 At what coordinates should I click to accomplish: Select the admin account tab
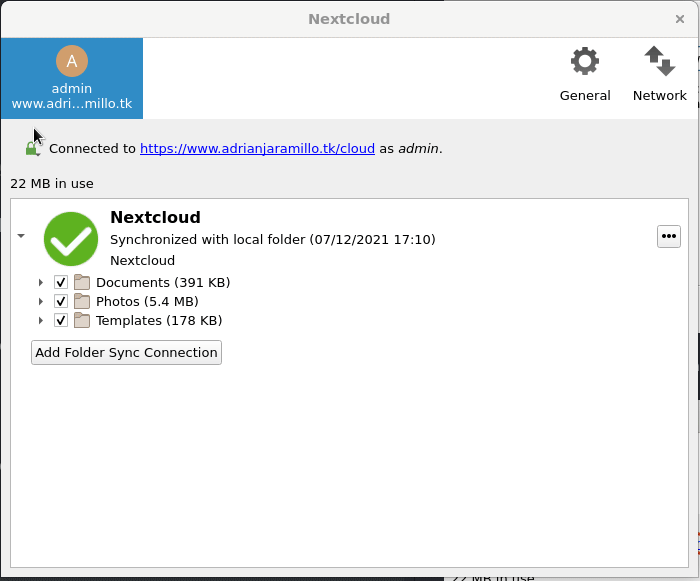[x=72, y=79]
